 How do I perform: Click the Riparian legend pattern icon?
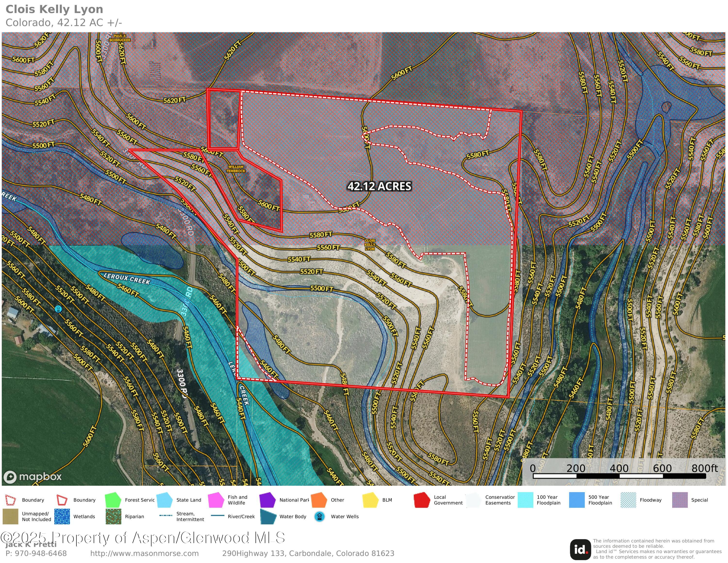[x=113, y=517]
